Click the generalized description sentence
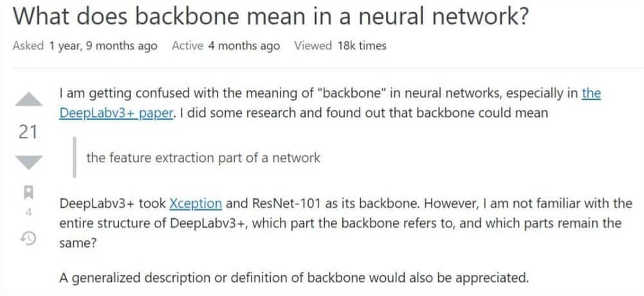644x296 pixels. tap(293, 278)
